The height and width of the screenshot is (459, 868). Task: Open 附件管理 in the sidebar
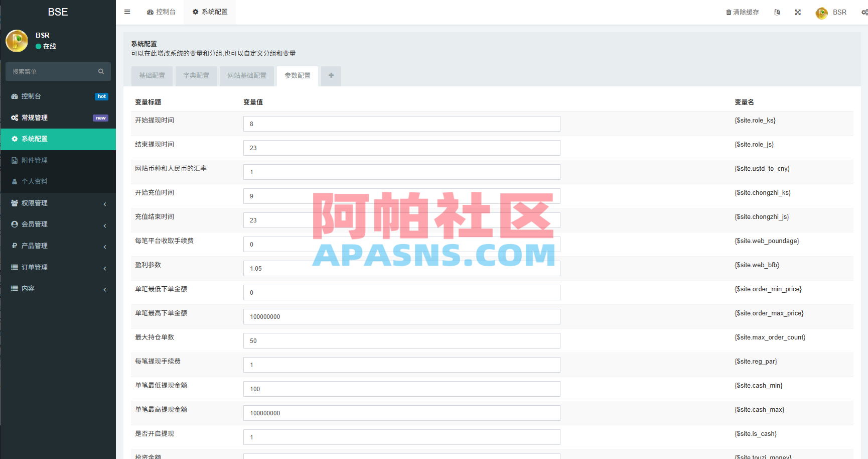point(58,160)
